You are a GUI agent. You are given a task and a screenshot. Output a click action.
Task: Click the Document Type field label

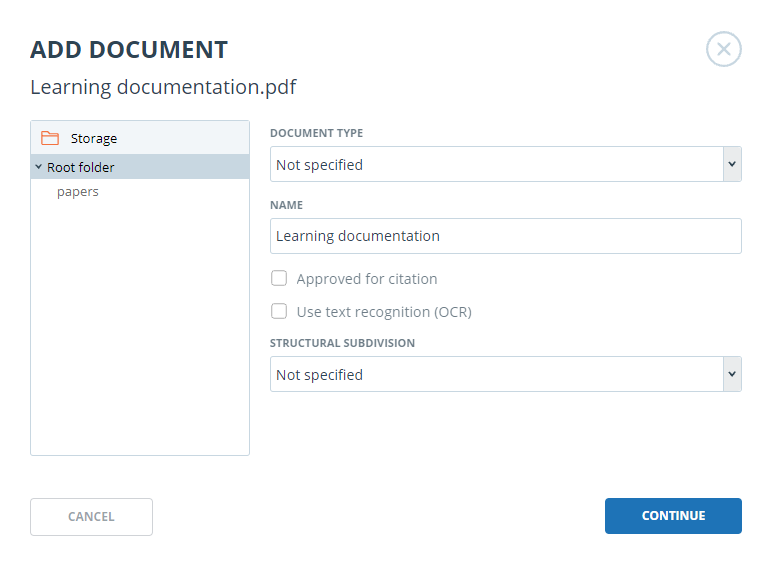click(317, 133)
